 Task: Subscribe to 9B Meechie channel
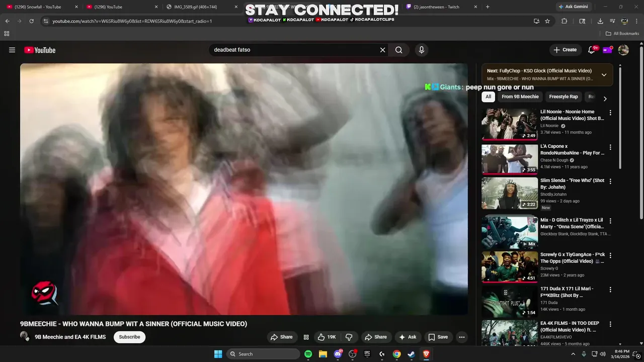(x=129, y=337)
